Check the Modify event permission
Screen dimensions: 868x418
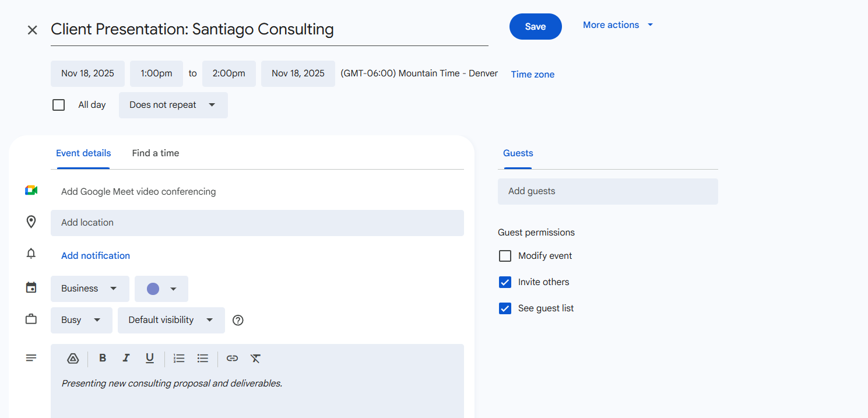click(x=505, y=256)
